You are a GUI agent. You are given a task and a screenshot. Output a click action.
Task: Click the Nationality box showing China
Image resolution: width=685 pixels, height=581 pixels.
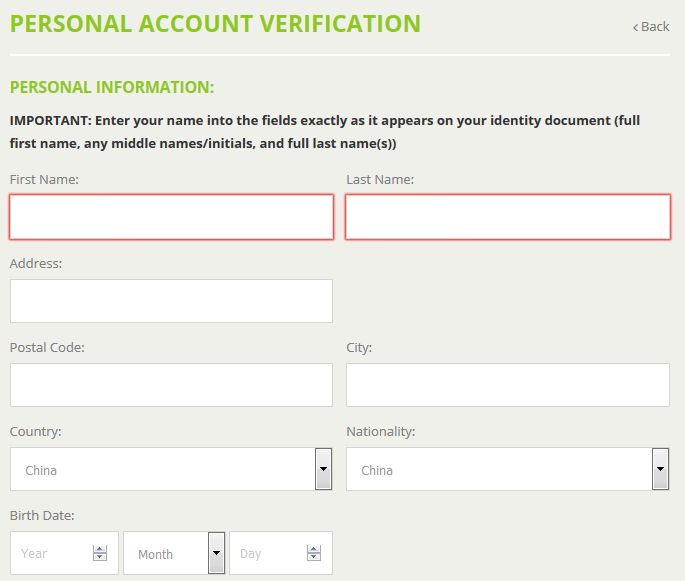(497, 469)
